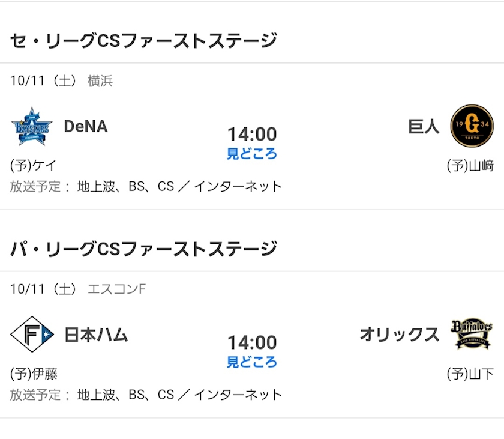Click the セ・リーグCSファーストステージ heading
The image size is (504, 439).
tap(143, 40)
